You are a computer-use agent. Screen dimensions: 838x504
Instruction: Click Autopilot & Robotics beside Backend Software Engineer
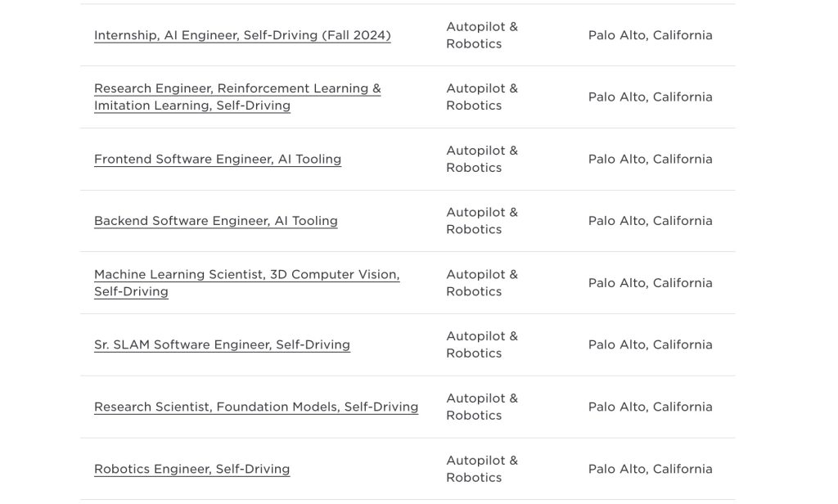click(x=482, y=221)
